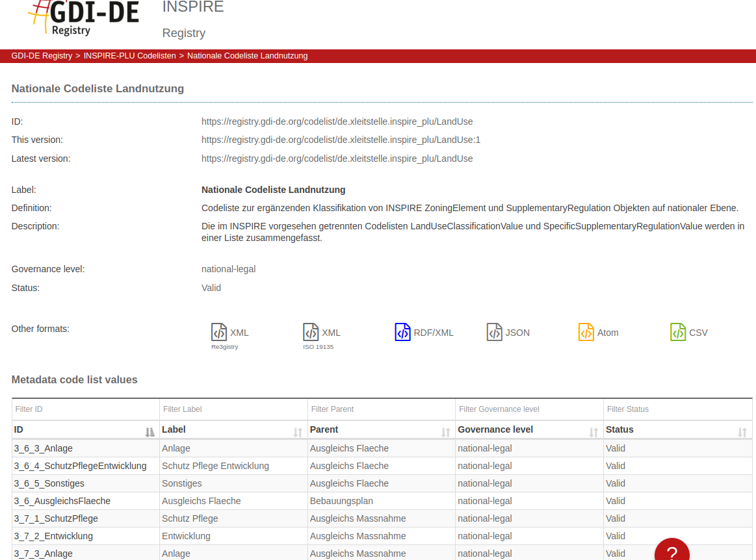The height and width of the screenshot is (560, 756).
Task: Sort by Governance level column arrows
Action: pos(593,432)
